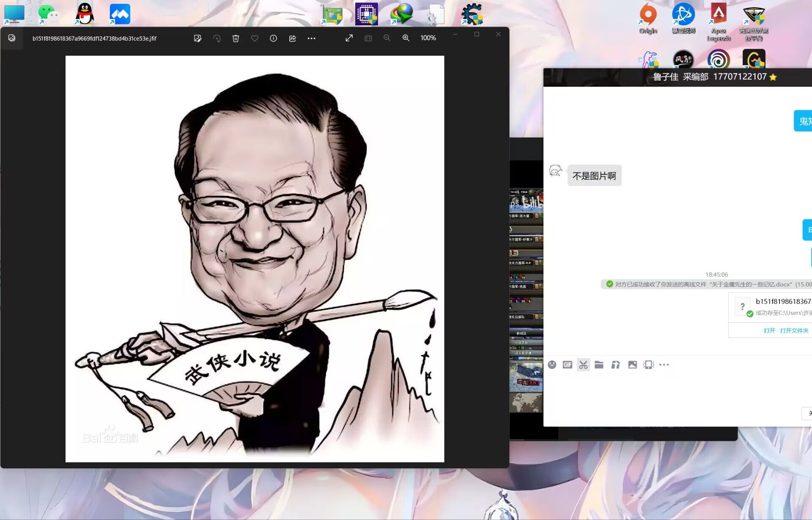
Task: Click the edit image icon in Photos
Action: pyautogui.click(x=198, y=39)
